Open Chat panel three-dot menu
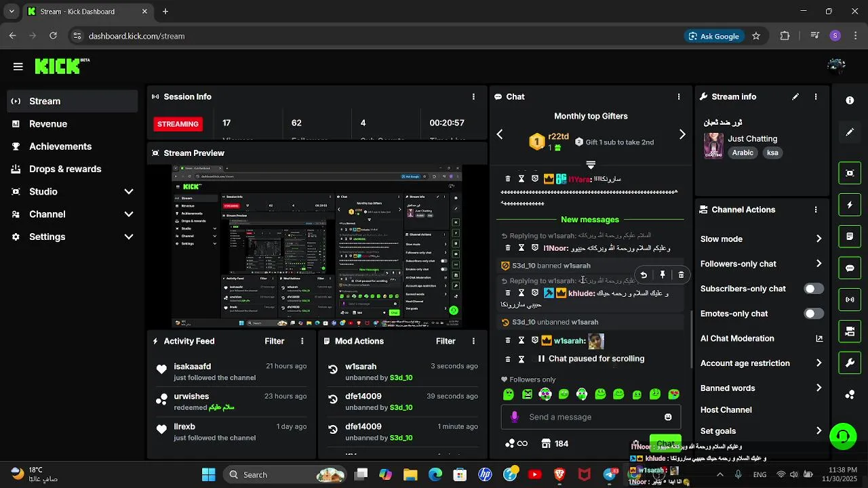 (679, 97)
